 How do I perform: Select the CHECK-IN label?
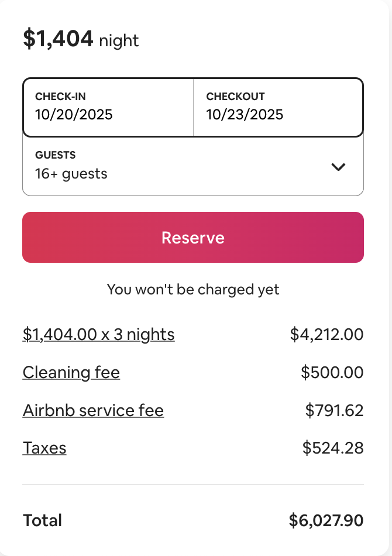61,97
